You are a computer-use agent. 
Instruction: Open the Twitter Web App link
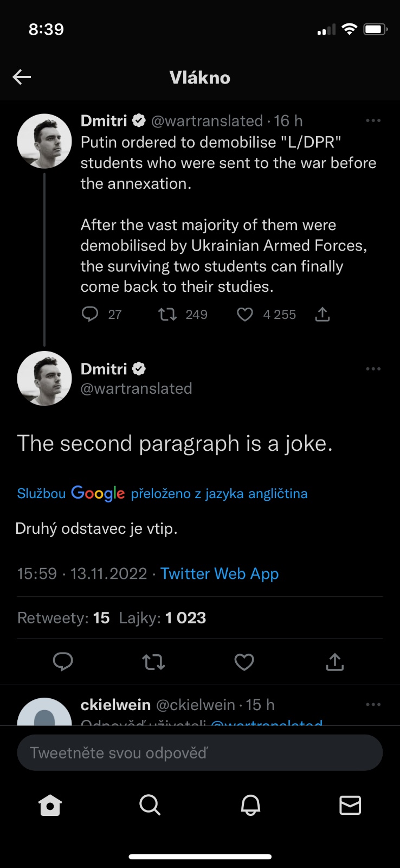pos(220,573)
